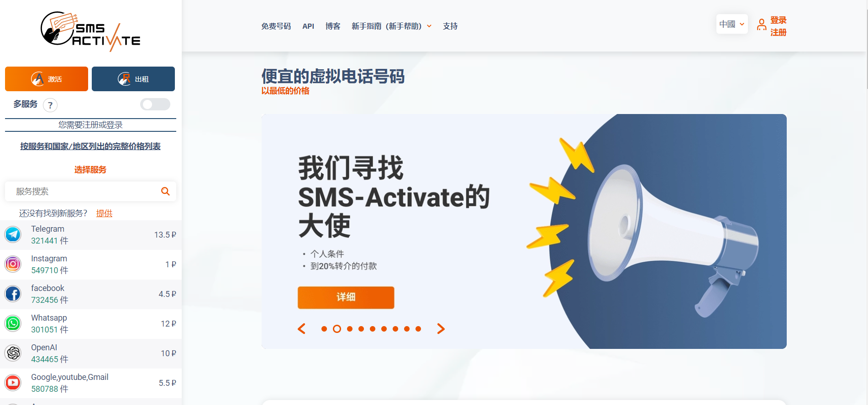Screen dimensions: 868x405
Task: Jump to the last carousel dot
Action: [x=418, y=329]
